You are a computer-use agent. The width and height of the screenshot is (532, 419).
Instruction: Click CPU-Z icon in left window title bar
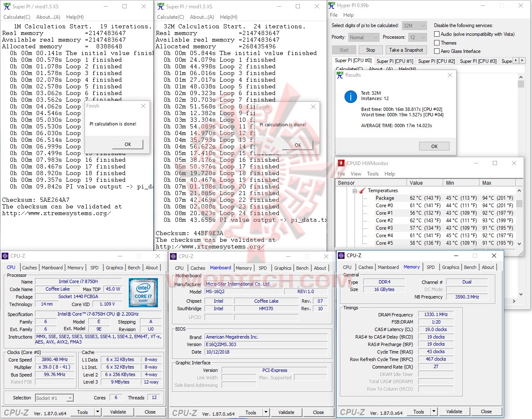click(x=5, y=256)
